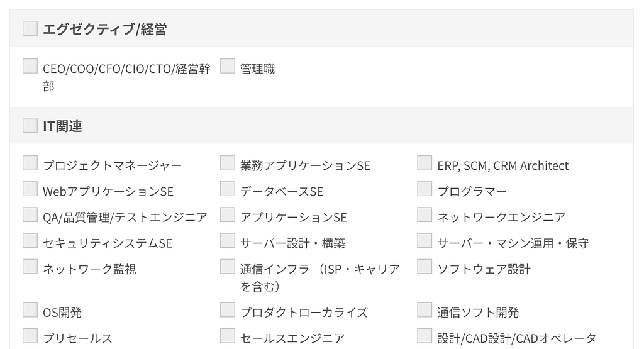Check the WebアプリケーションSE box
This screenshot has height=349, width=644.
(30, 189)
